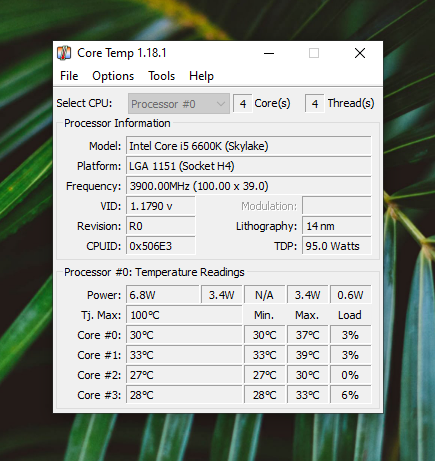Minimize the Core Temp window
Screen dimensions: 435x461
(269, 53)
